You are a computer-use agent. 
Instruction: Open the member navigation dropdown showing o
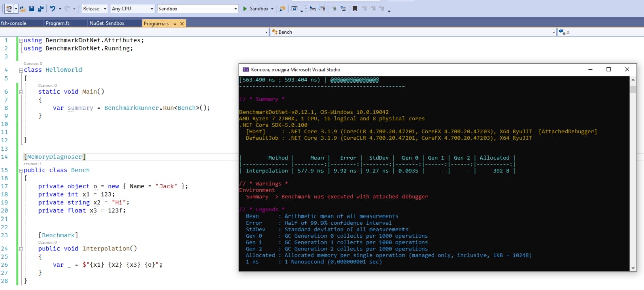601,32
